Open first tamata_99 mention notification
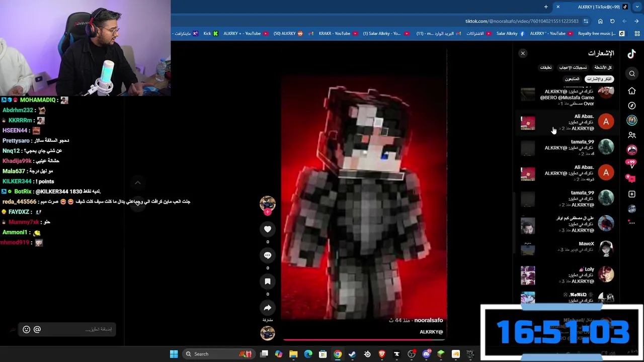The image size is (644, 362). [568, 148]
